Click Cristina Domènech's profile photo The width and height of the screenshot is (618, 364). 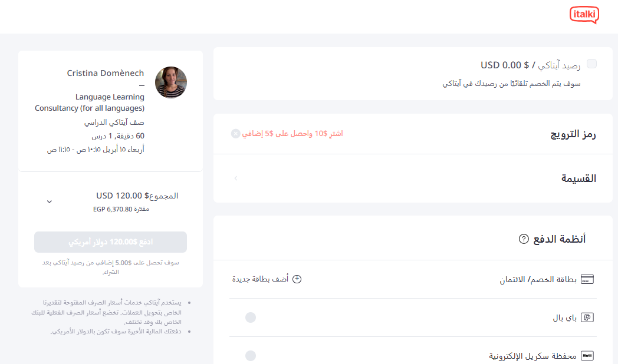click(171, 83)
